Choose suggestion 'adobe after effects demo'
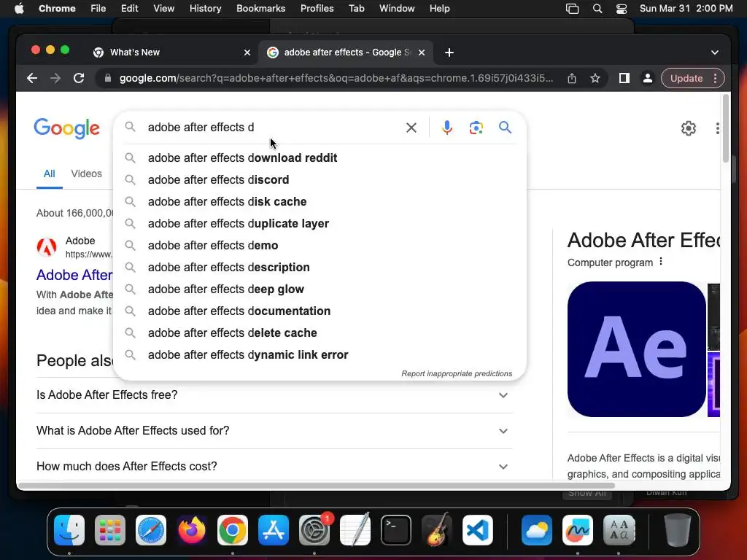 320,245
